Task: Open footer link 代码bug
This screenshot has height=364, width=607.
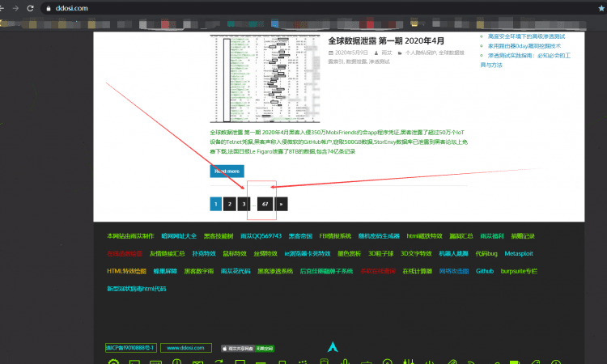Action: coord(486,254)
